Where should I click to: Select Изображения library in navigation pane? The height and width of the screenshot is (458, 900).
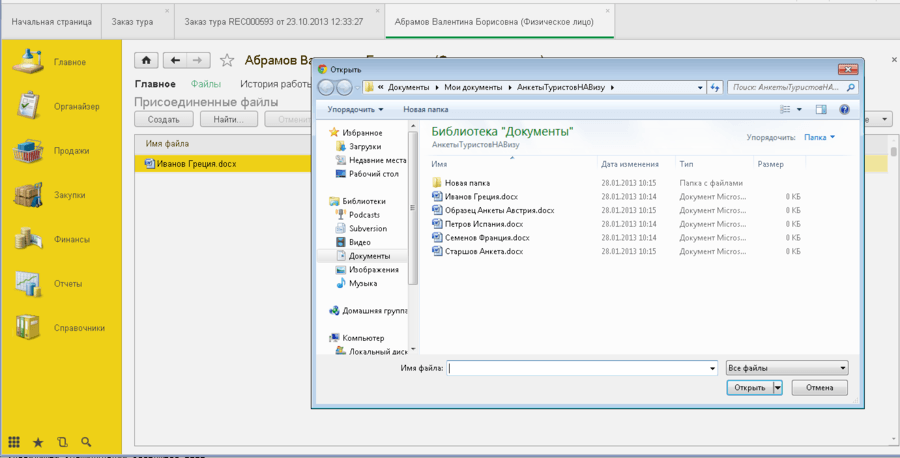pos(367,270)
